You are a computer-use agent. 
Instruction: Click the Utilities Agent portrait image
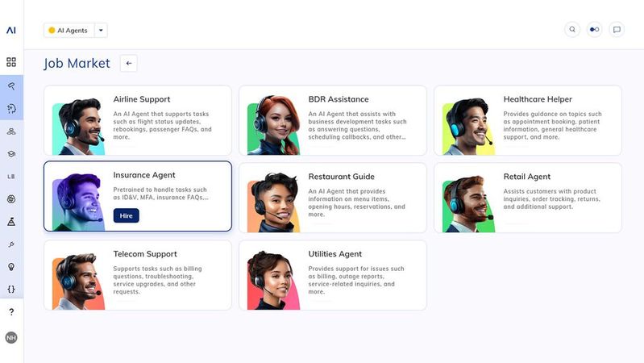[x=273, y=281]
